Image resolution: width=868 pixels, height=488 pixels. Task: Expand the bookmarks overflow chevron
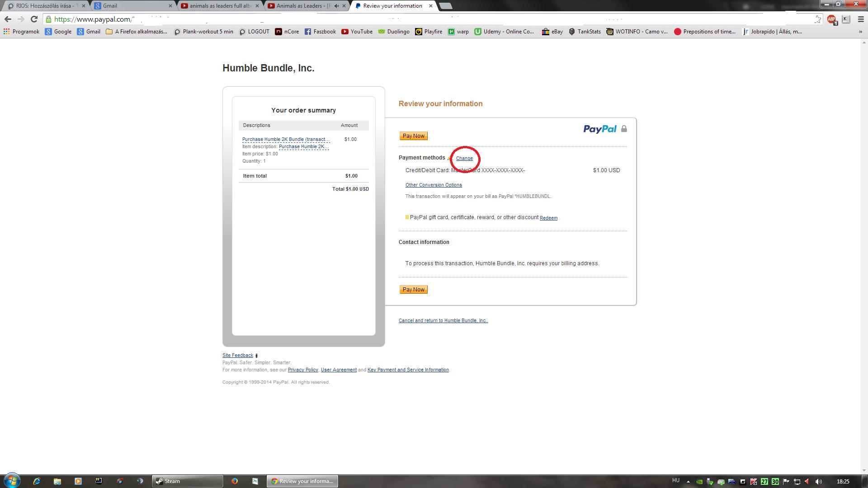[860, 32]
